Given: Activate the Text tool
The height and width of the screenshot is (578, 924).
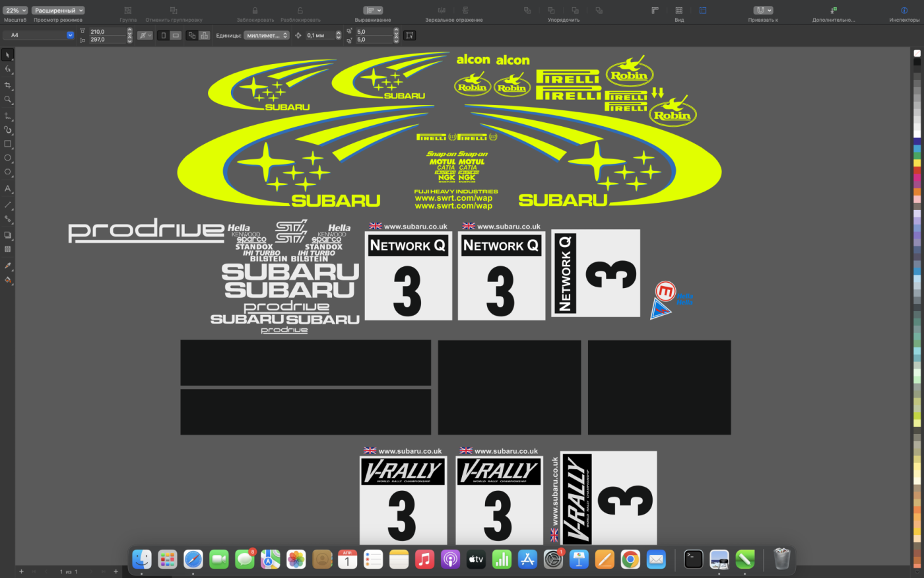Looking at the screenshot, I should [x=8, y=189].
